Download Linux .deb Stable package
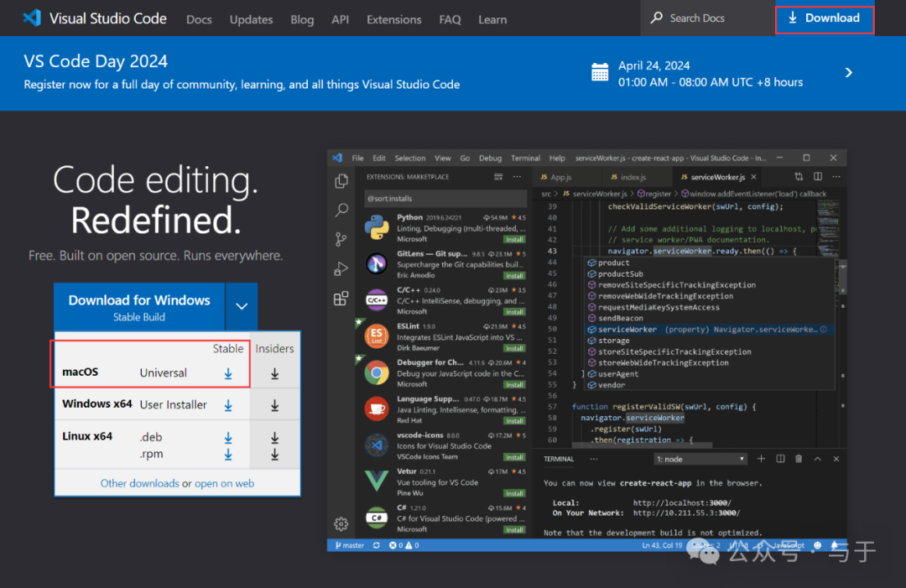 click(x=228, y=438)
